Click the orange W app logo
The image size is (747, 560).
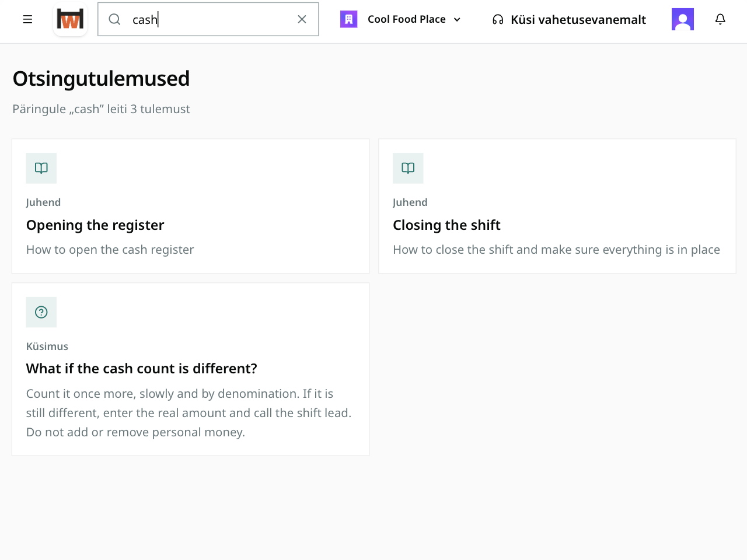[x=70, y=19]
